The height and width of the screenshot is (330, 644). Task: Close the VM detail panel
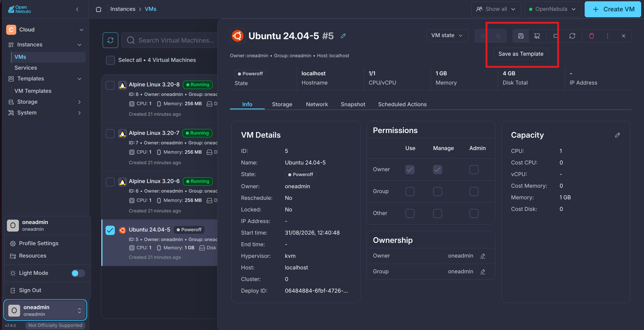click(x=624, y=36)
